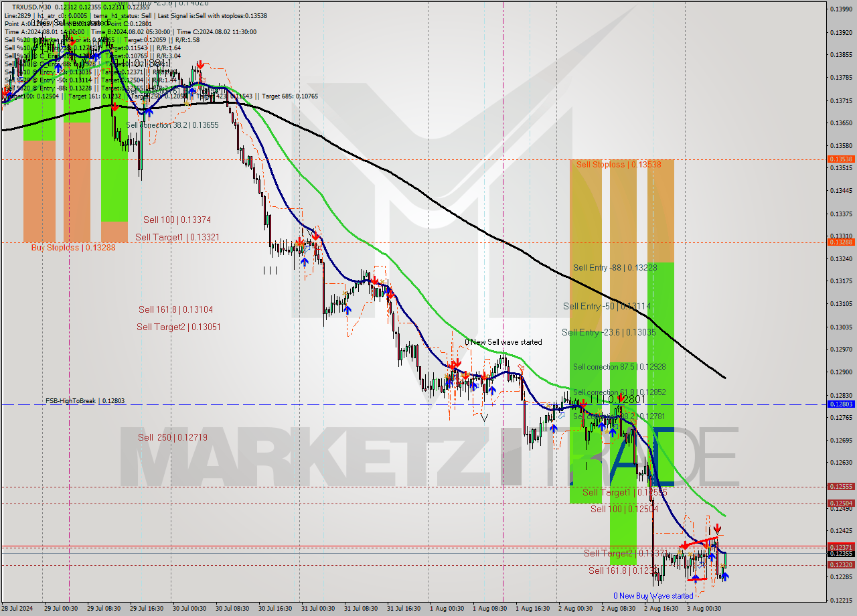Select the 'Buy Stoploss | 0.13288' label
The image size is (857, 616).
[x=73, y=247]
